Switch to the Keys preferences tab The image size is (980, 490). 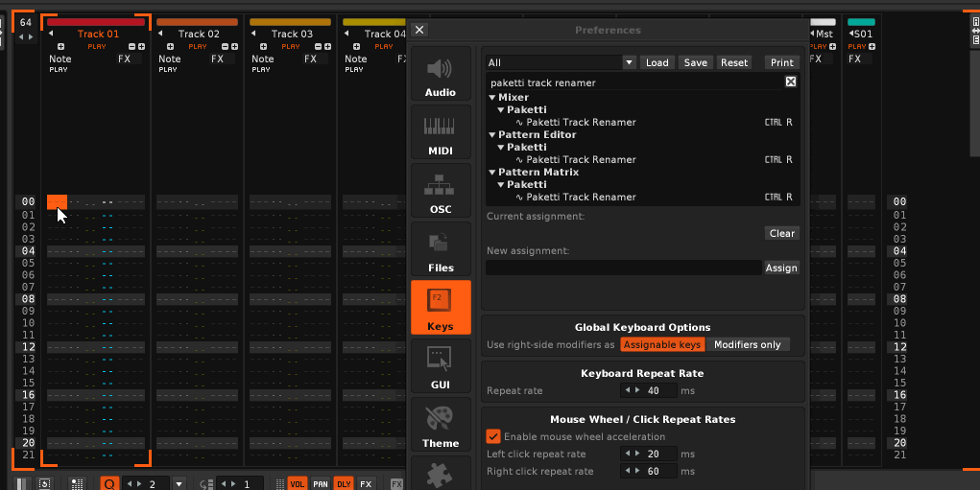(x=441, y=308)
